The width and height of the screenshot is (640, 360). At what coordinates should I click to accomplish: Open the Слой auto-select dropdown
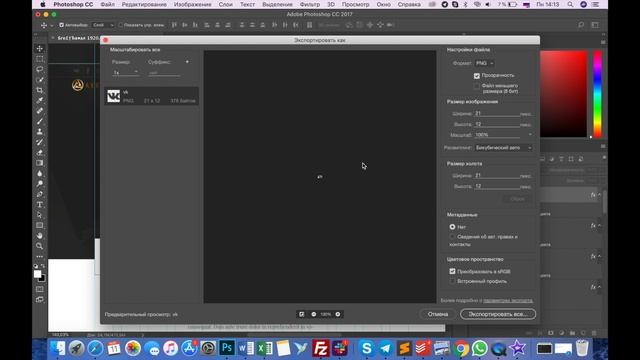(x=103, y=25)
